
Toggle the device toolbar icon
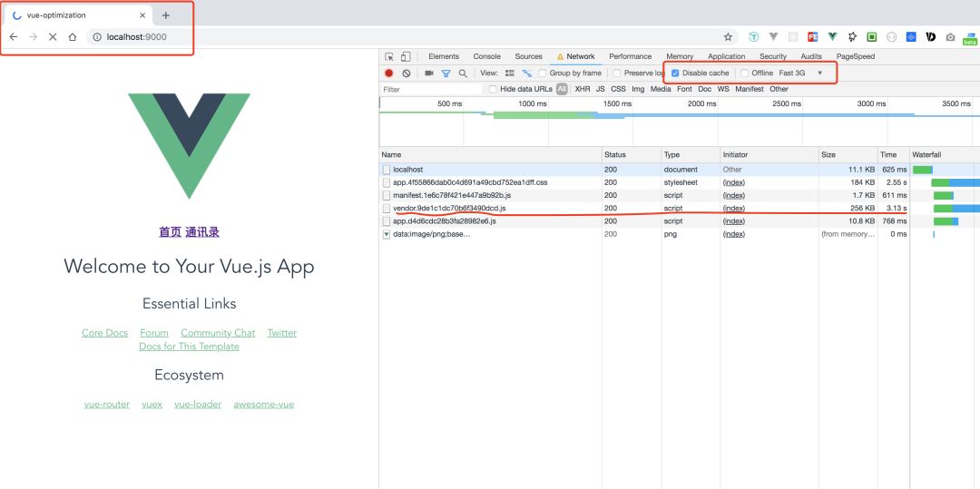406,56
